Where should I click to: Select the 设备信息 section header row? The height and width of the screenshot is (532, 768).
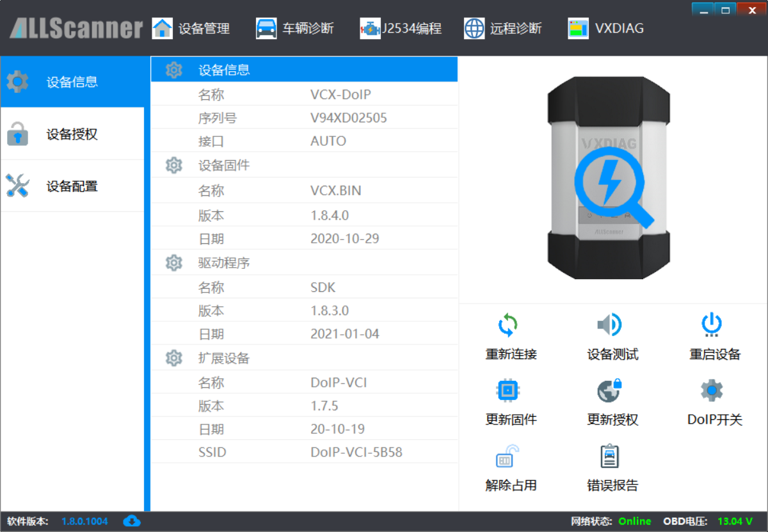click(x=304, y=70)
